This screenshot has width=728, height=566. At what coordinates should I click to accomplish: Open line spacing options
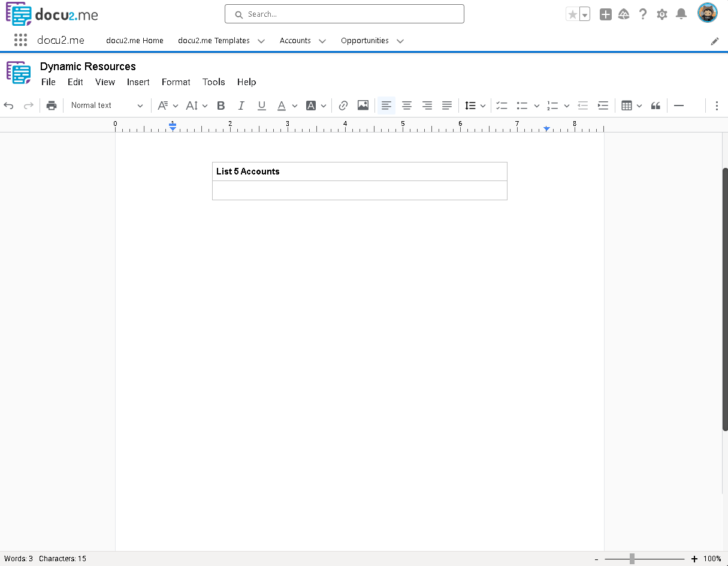(x=475, y=106)
